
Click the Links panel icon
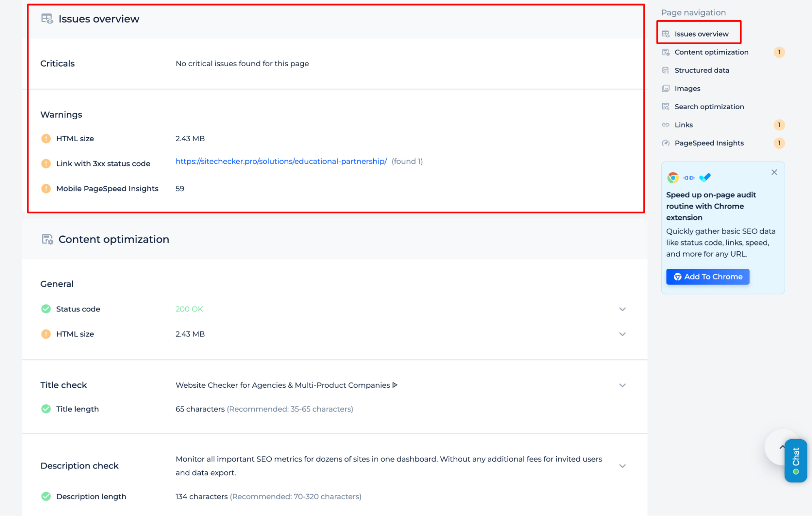tap(667, 125)
